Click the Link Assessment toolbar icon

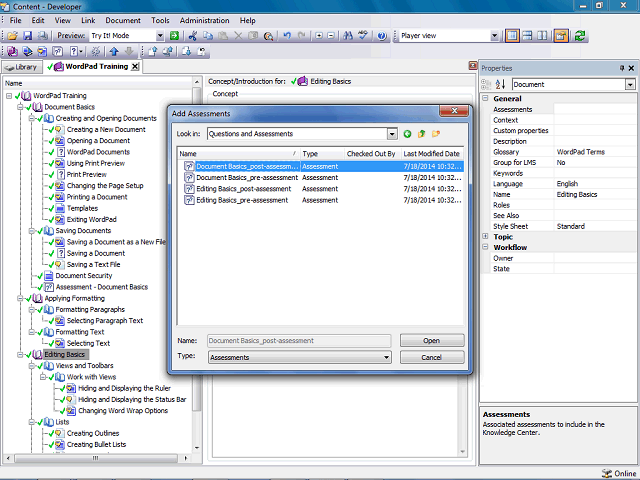[58, 51]
